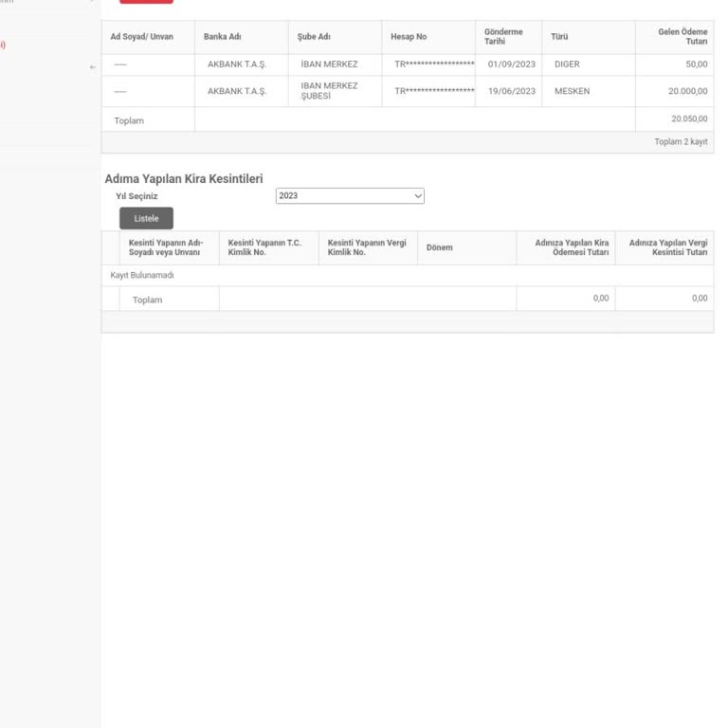Click the Hesap No column header
Image resolution: width=728 pixels, height=728 pixels.
click(x=409, y=37)
